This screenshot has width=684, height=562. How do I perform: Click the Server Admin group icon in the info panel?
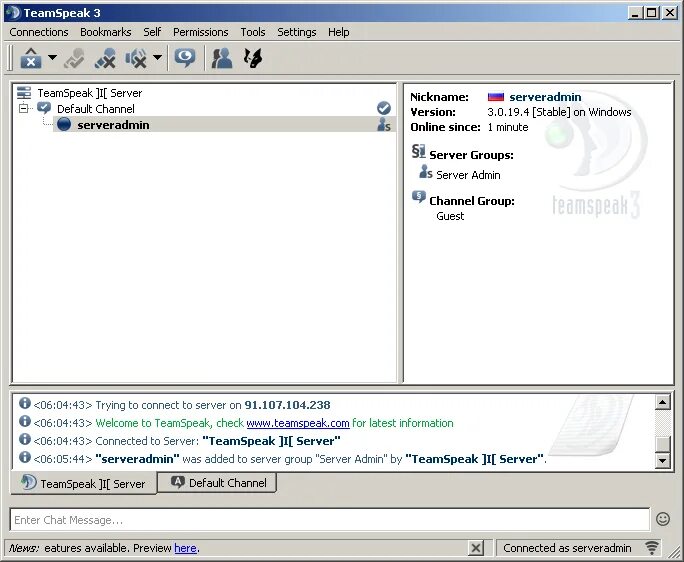426,172
